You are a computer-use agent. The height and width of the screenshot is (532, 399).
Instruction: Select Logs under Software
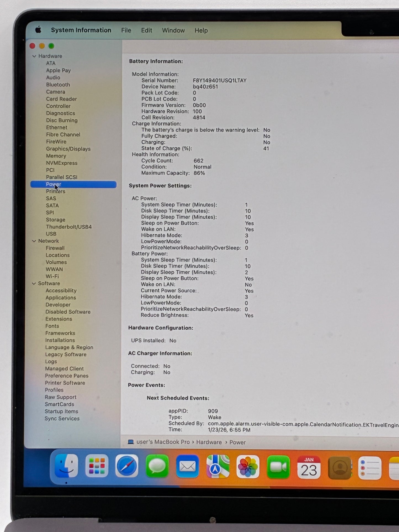point(51,362)
